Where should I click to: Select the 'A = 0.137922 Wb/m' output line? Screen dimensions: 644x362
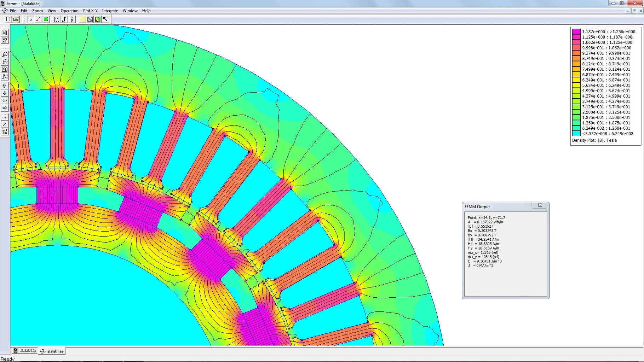[485, 222]
